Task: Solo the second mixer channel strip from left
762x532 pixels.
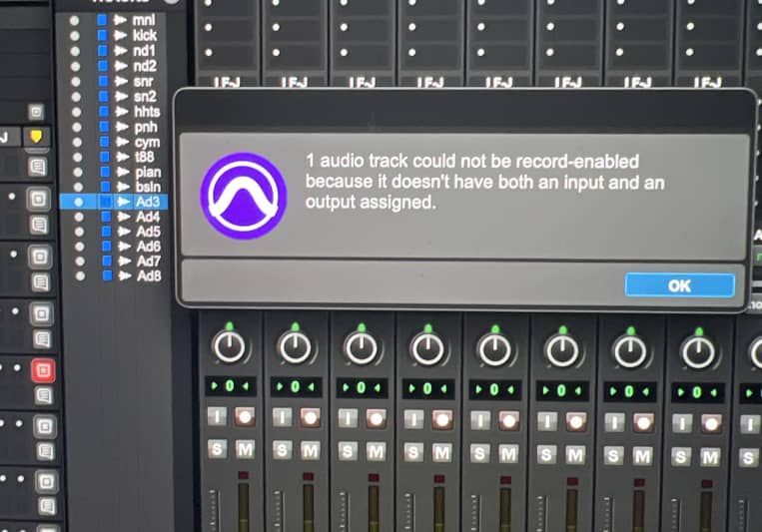Action: (x=283, y=450)
